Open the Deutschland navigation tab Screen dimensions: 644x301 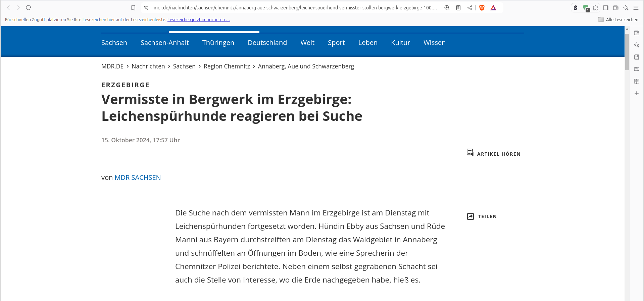267,43
